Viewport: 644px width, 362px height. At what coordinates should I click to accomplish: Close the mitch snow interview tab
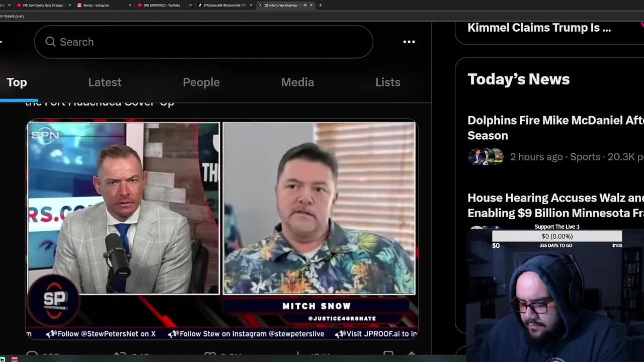311,5
